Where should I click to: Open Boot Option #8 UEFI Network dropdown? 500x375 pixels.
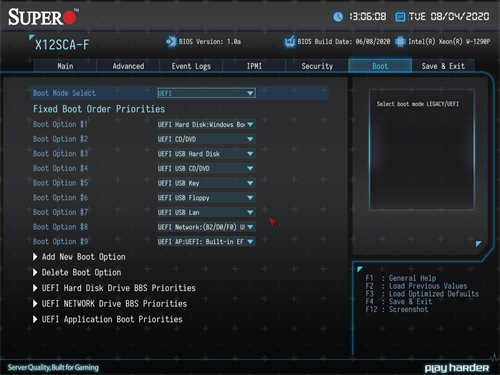pyautogui.click(x=206, y=227)
